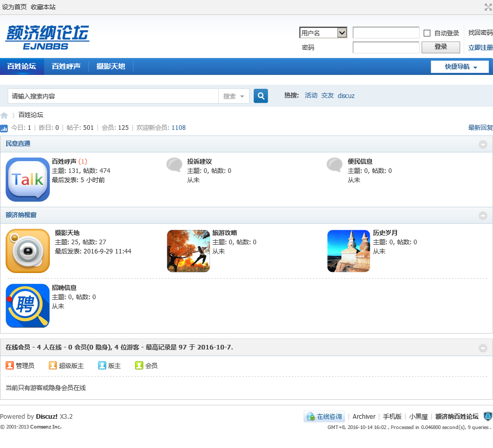Focus the 请输入搜索内容 search box
Screen dimensions: 493x448
(113, 96)
